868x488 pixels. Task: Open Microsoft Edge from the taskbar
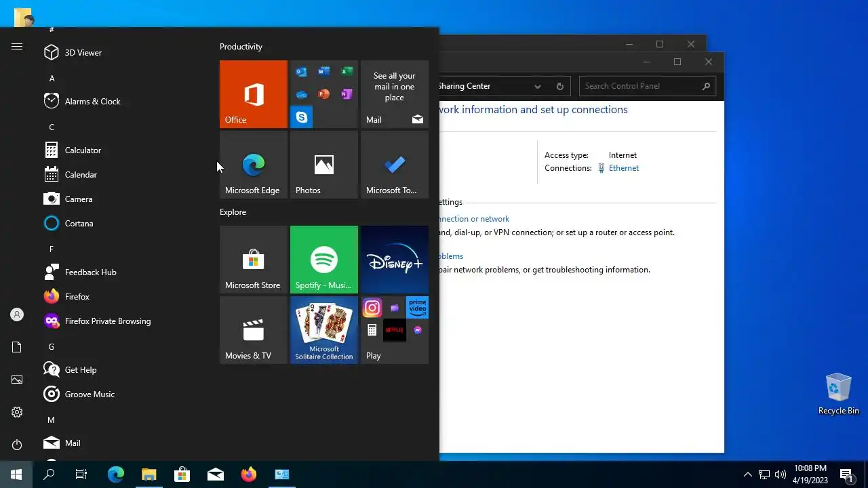point(116,474)
